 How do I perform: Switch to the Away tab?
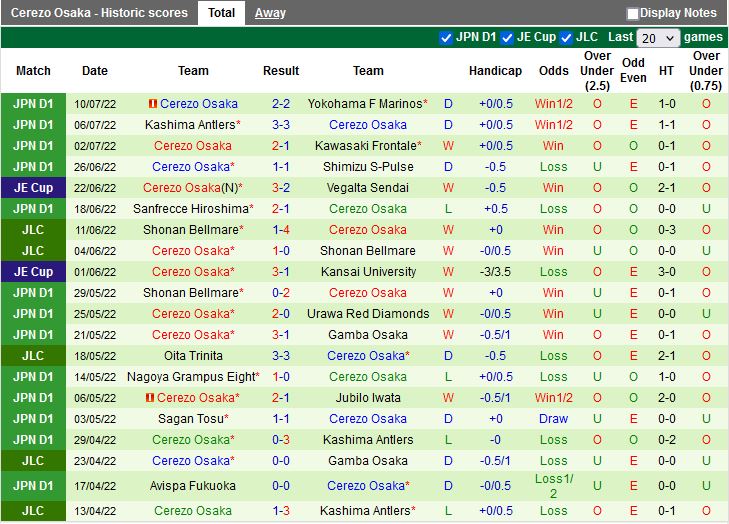(x=269, y=13)
